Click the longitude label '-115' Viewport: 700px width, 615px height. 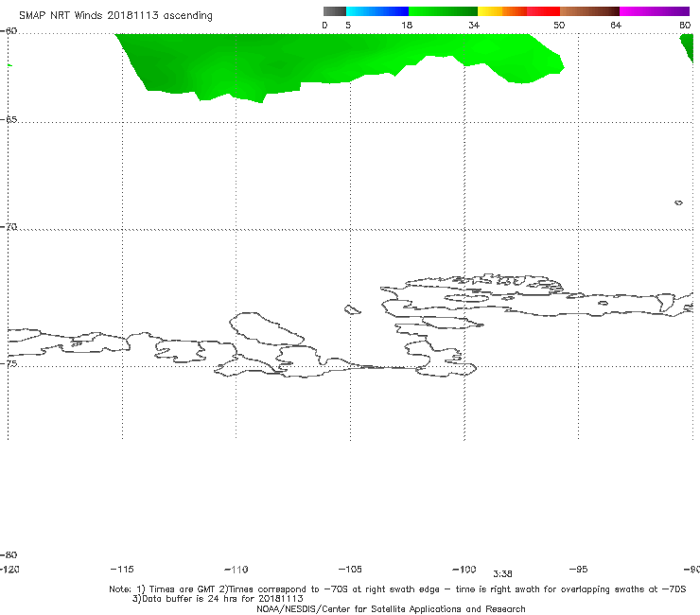point(122,569)
